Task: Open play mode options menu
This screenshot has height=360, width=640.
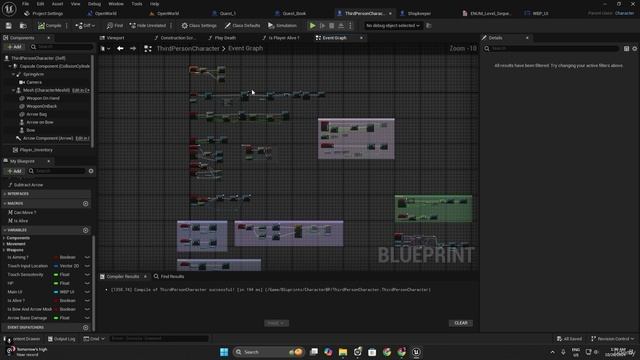Action: (350, 26)
